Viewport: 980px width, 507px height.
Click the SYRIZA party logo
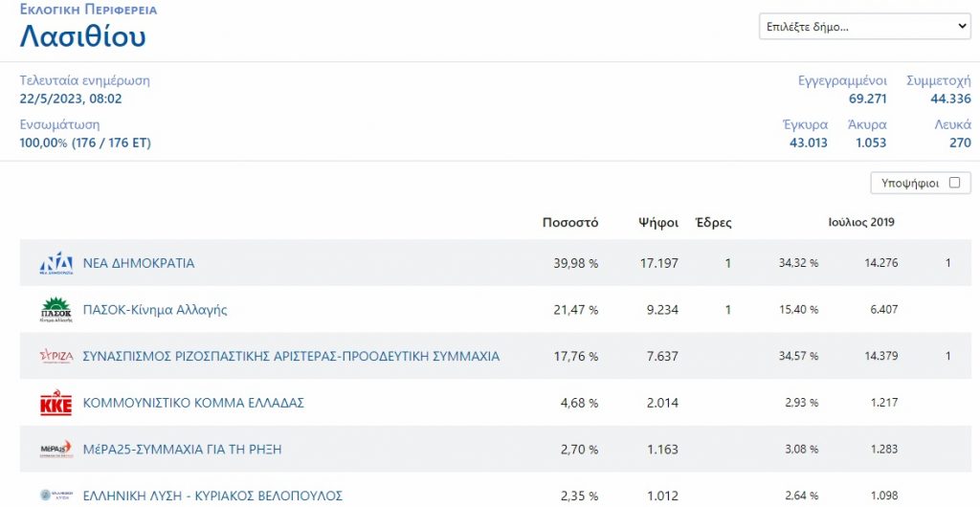pyautogui.click(x=56, y=357)
